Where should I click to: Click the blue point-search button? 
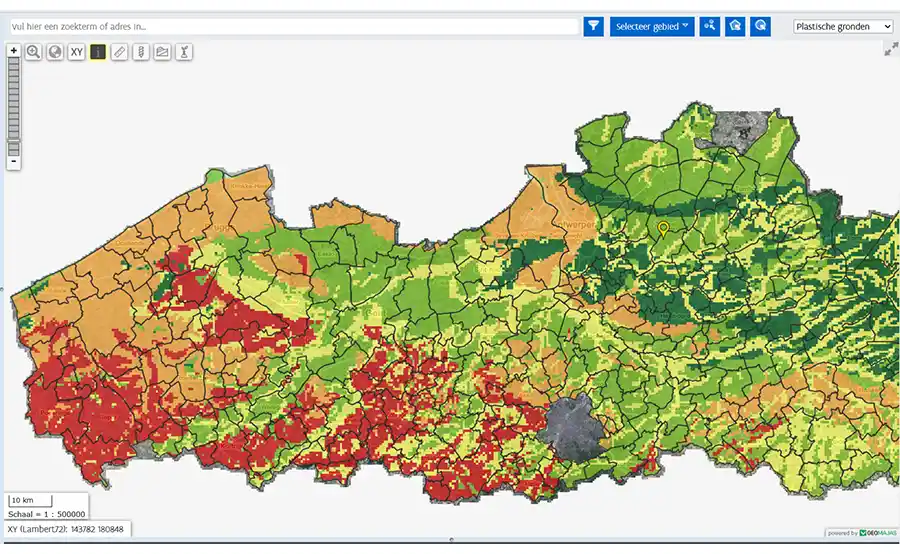pyautogui.click(x=710, y=27)
